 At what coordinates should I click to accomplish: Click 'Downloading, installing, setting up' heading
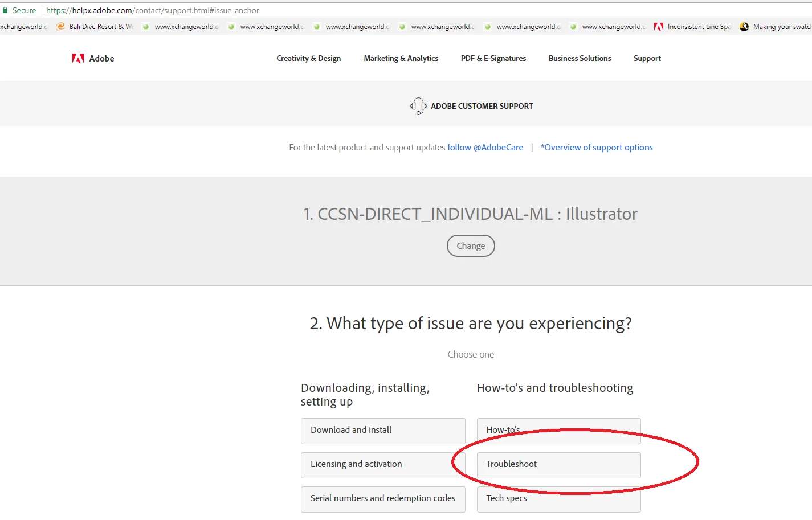tap(365, 395)
